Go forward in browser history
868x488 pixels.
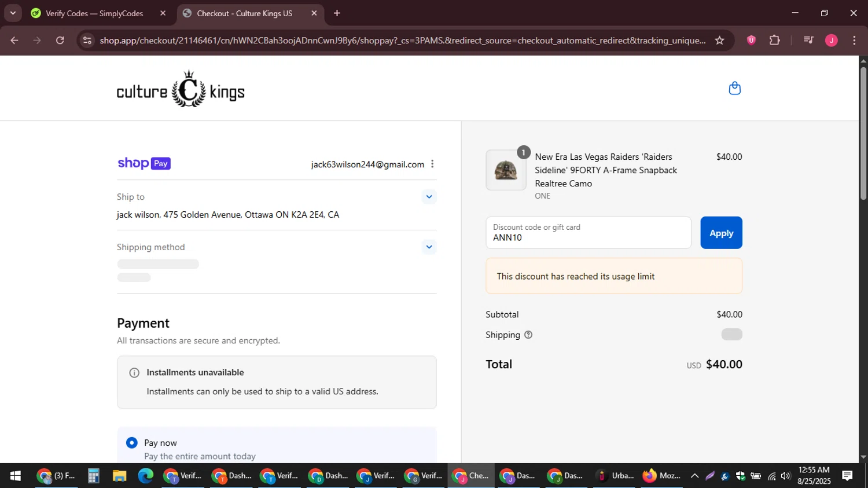pos(37,41)
